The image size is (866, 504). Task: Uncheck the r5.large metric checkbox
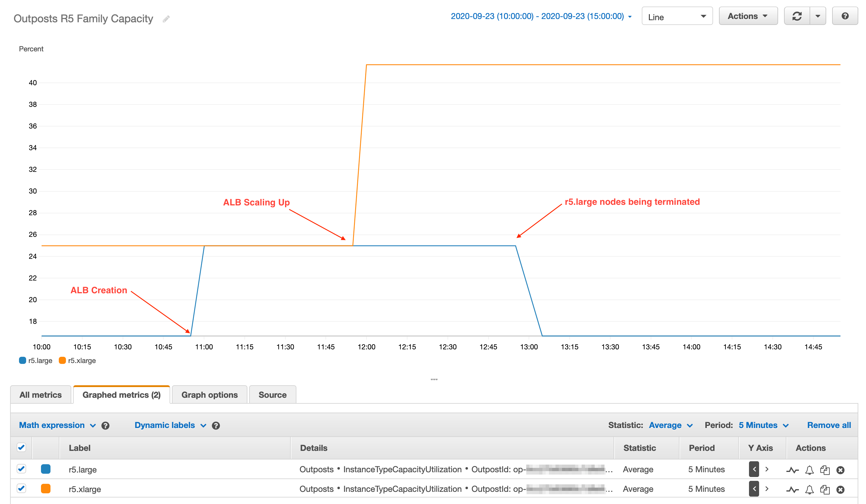pos(21,469)
